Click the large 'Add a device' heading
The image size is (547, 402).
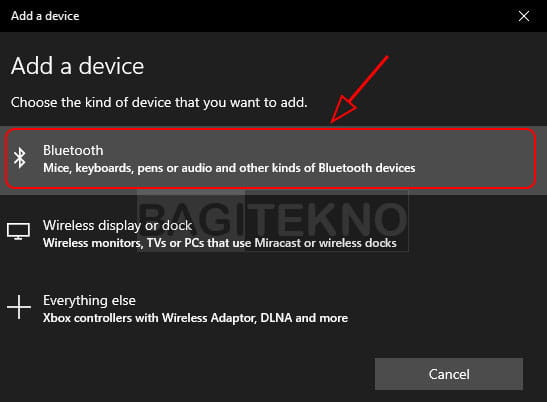77,66
